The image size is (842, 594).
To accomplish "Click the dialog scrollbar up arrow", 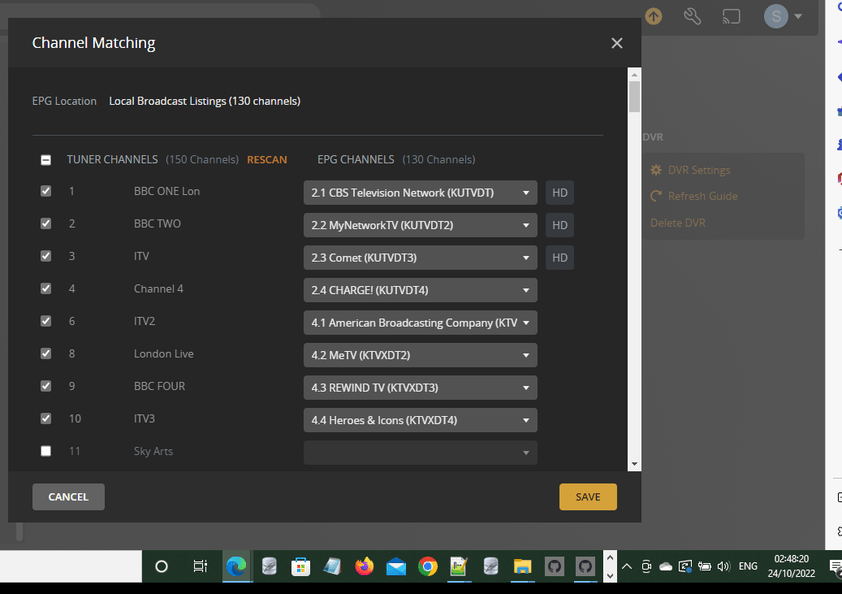I will click(634, 75).
